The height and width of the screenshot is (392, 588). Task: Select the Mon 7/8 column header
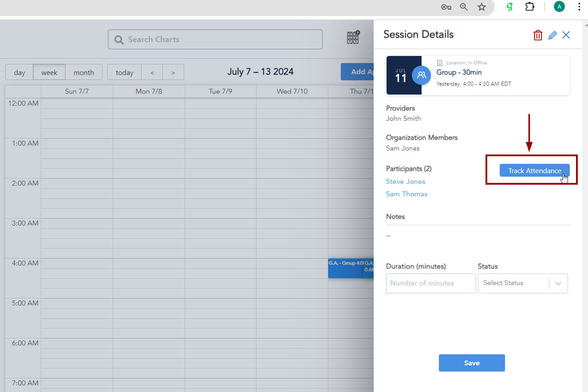(x=149, y=91)
